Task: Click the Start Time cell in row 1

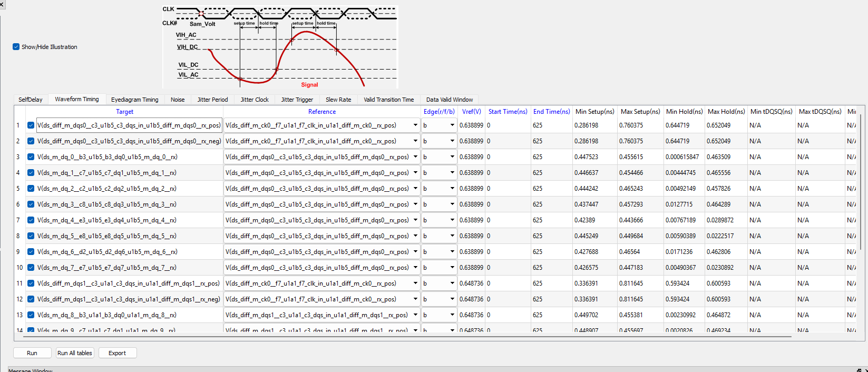Action: [x=508, y=125]
